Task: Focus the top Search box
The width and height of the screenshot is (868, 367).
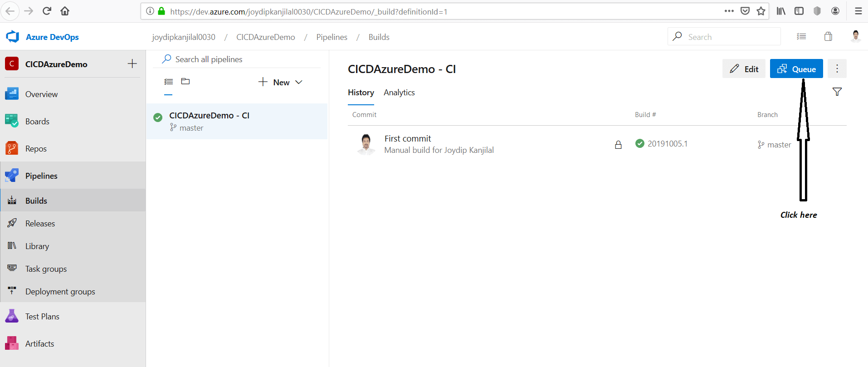Action: point(724,36)
